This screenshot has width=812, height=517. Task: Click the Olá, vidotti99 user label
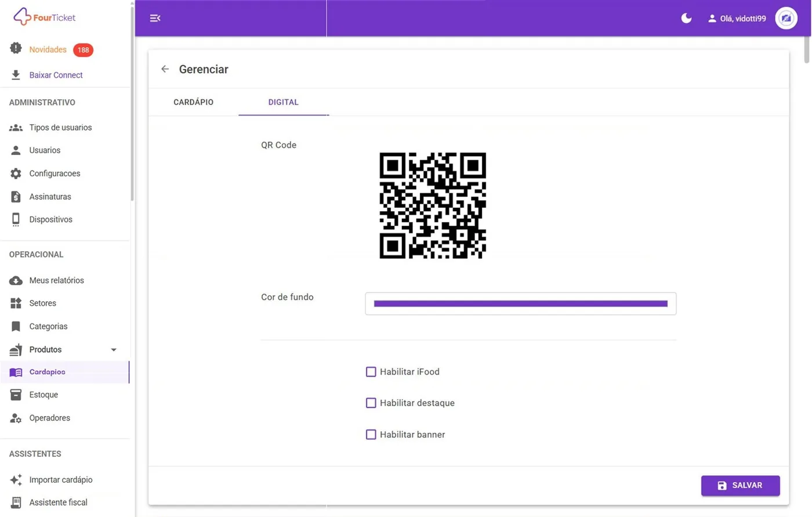tap(743, 19)
